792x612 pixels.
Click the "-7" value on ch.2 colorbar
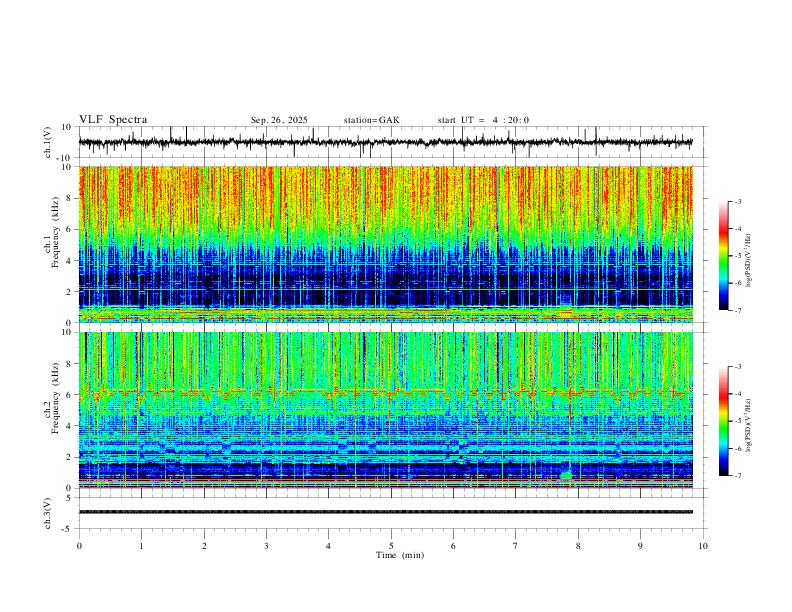pyautogui.click(x=737, y=476)
